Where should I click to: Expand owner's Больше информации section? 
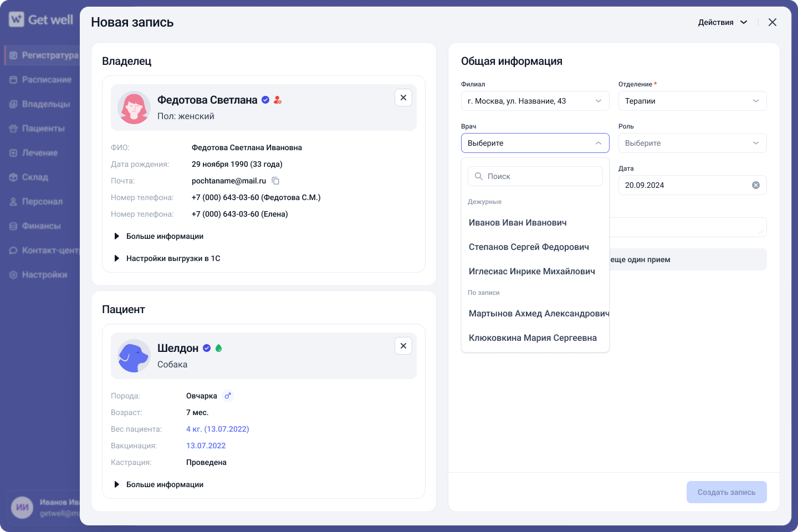click(x=159, y=236)
